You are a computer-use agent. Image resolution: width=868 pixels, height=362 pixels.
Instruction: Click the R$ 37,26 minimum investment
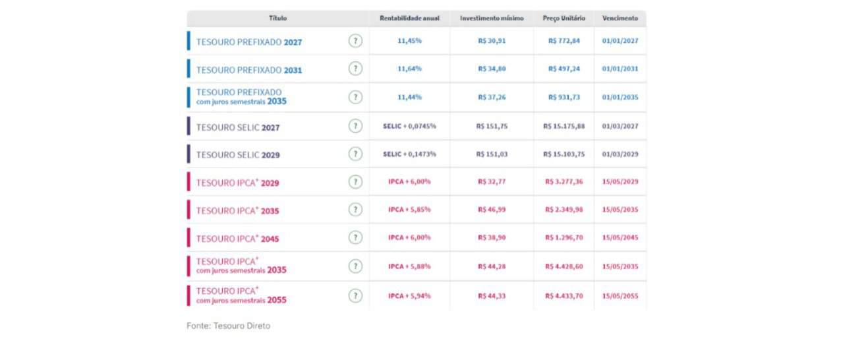[492, 97]
